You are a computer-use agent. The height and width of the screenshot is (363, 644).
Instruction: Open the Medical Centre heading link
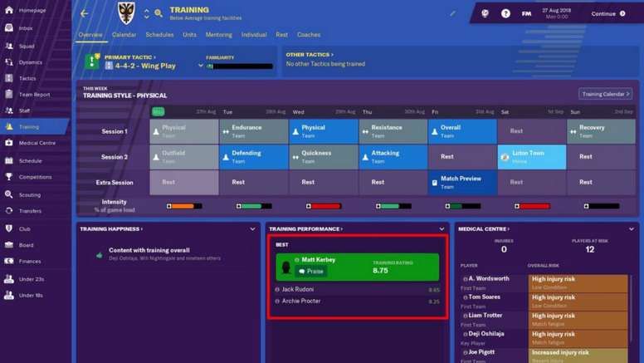484,229
